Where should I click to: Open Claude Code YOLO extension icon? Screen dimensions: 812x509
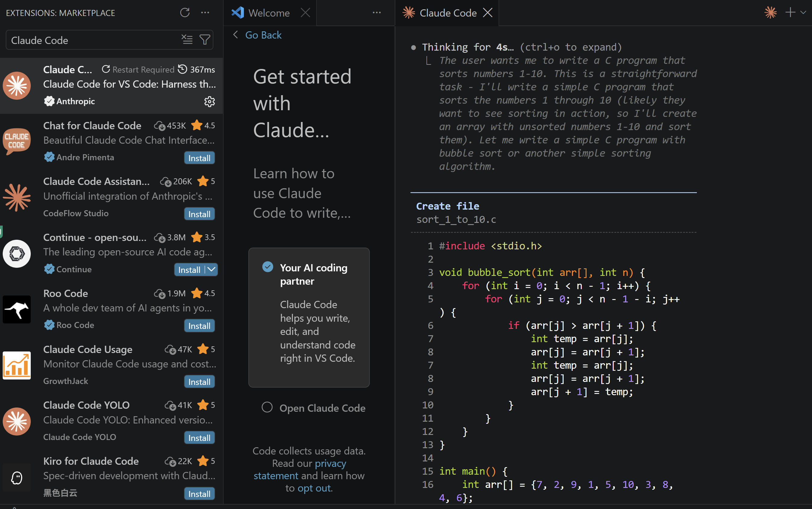click(17, 421)
